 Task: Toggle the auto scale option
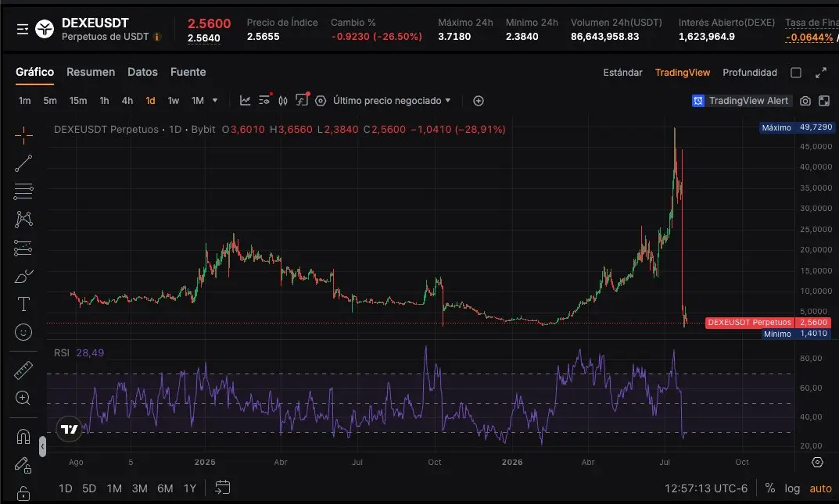pyautogui.click(x=820, y=488)
